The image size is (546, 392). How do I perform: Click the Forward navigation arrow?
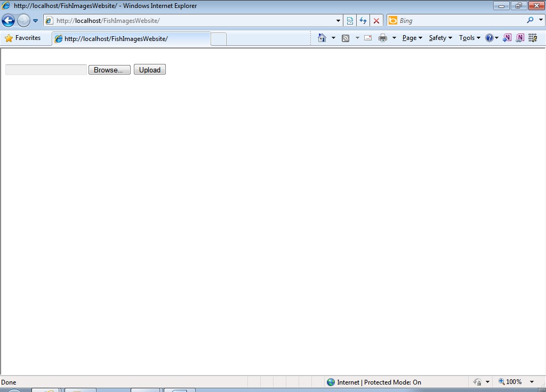pos(23,21)
